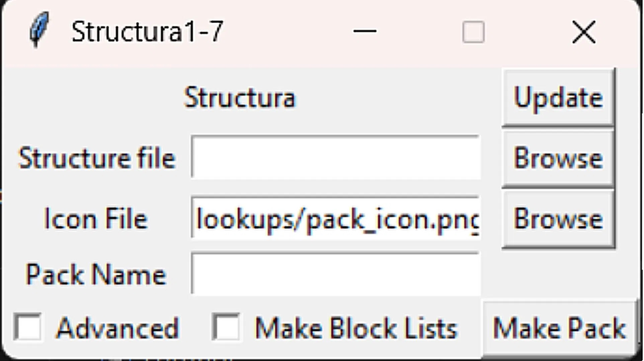
Task: Click the feather icon in the title bar
Action: click(x=39, y=30)
